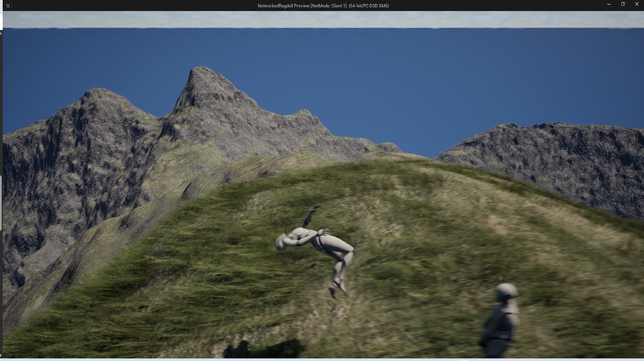Minimize the NetworkedRagdoll Preview window

tap(609, 4)
